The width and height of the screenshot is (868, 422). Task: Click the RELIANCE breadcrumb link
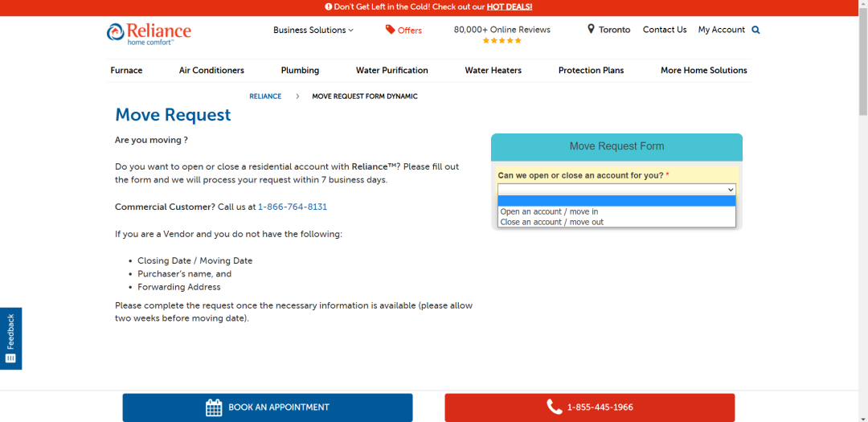[x=265, y=96]
